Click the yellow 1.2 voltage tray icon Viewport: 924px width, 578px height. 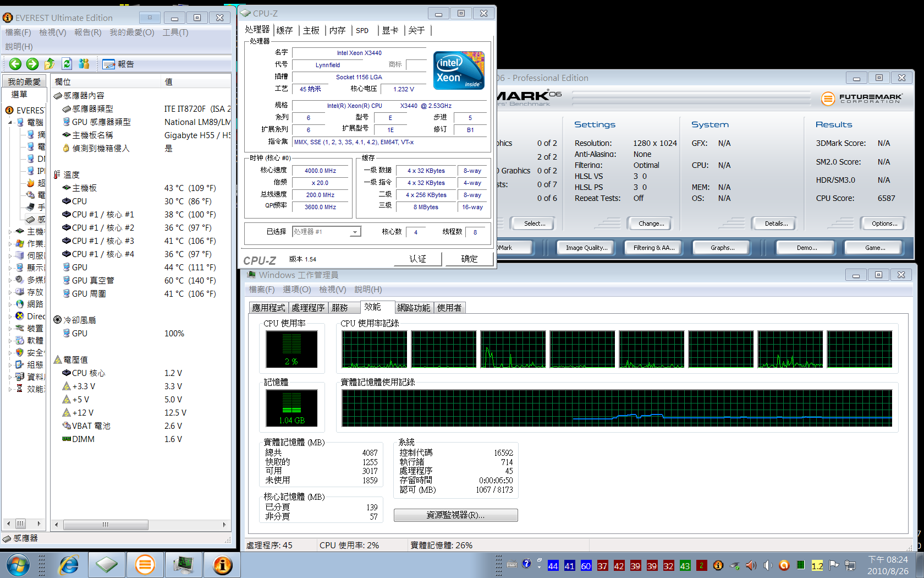[x=817, y=566]
